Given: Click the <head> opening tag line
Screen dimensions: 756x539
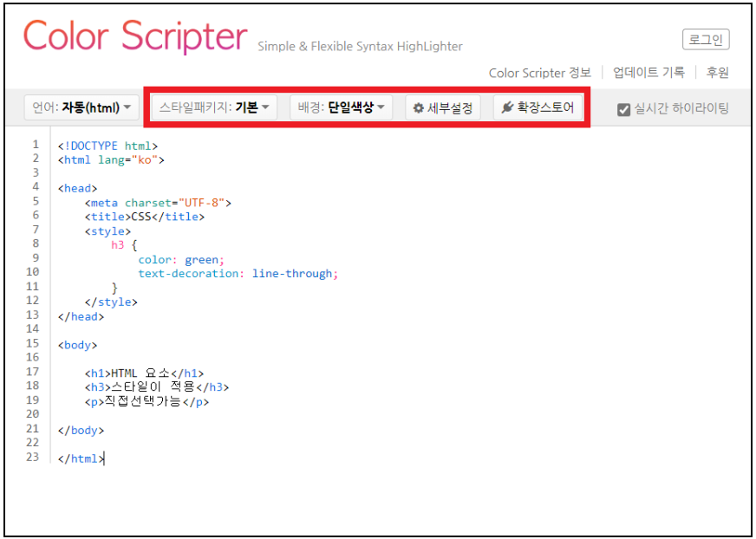Looking at the screenshot, I should pyautogui.click(x=77, y=189).
